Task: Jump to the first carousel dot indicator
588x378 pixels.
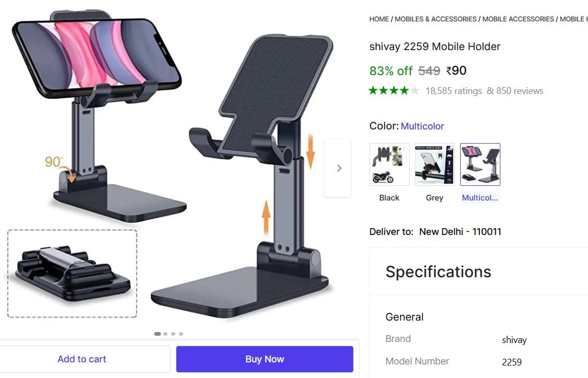Action: point(158,334)
